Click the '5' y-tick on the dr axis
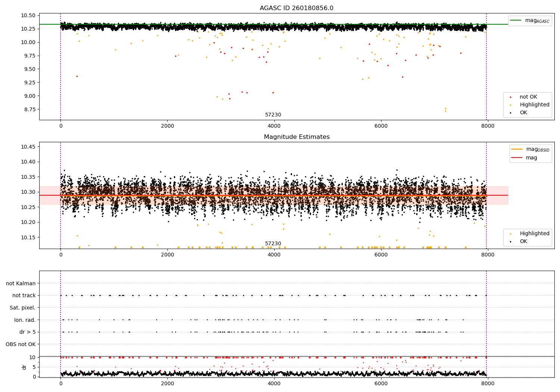The height and width of the screenshot is (392, 560). [34, 367]
